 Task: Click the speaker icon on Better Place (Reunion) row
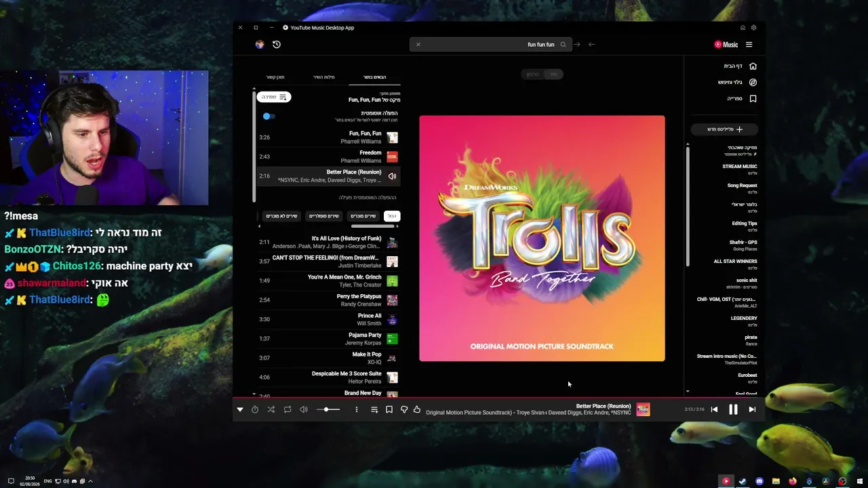tap(392, 176)
